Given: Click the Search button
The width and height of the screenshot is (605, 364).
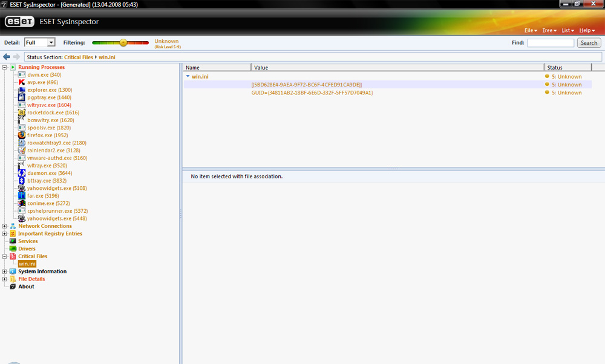Looking at the screenshot, I should (x=589, y=43).
